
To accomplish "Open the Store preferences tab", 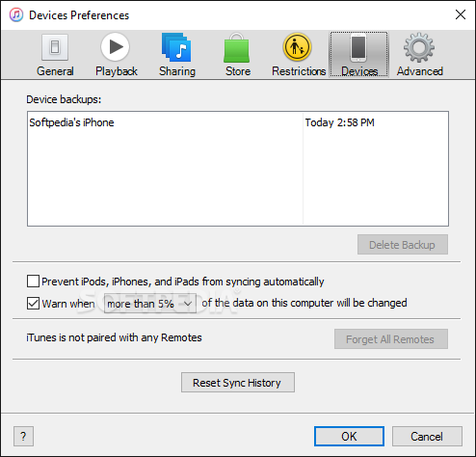I will [237, 55].
